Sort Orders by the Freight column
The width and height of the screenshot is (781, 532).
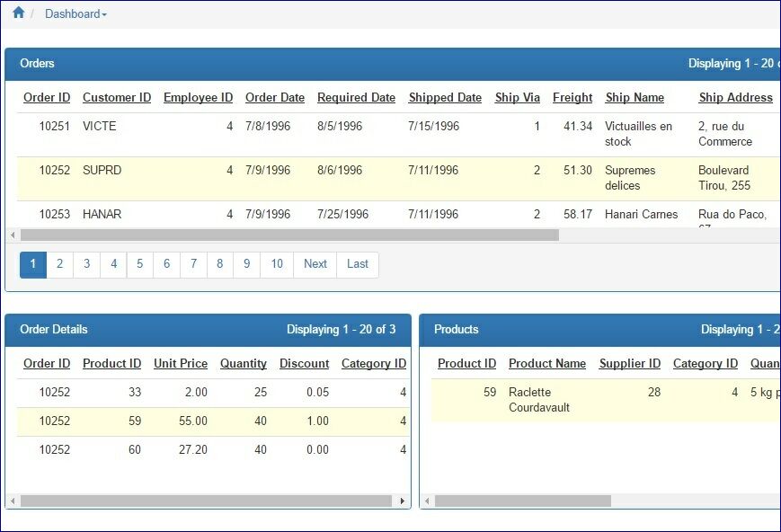572,97
